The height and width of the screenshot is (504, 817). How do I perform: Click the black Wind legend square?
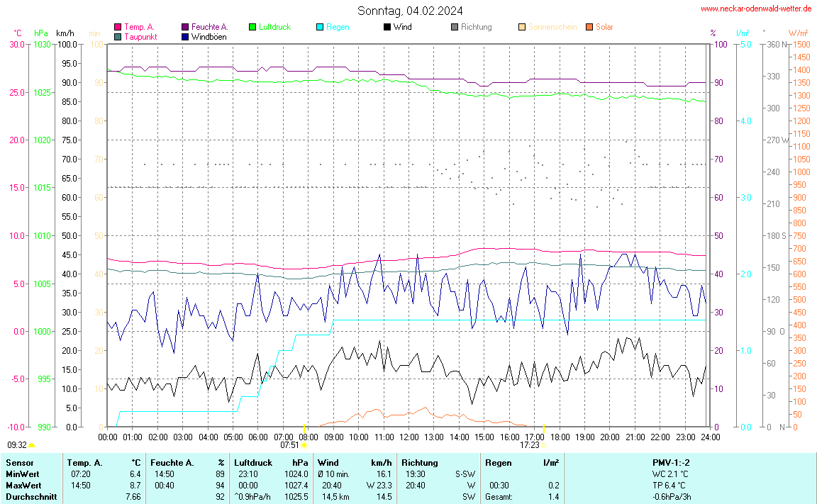(387, 27)
